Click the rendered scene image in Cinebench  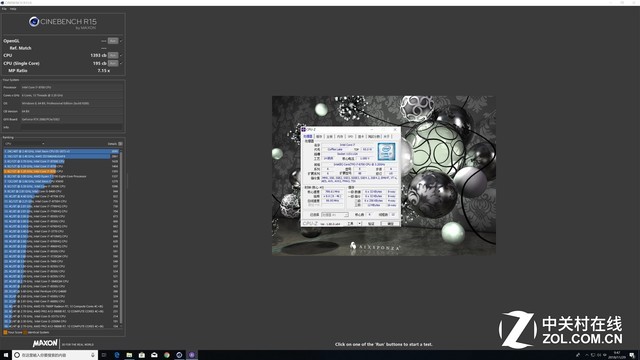click(x=384, y=176)
